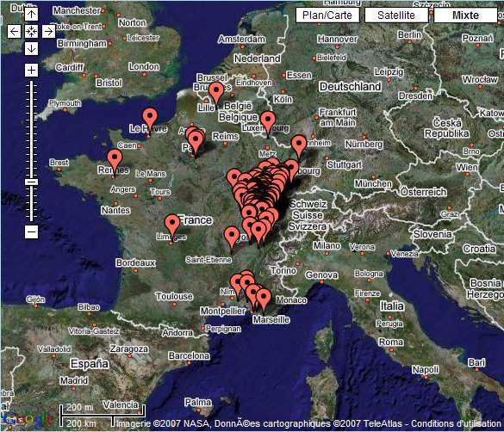Zoom in with the plus button
Screen dimensions: 504x432
31,70
